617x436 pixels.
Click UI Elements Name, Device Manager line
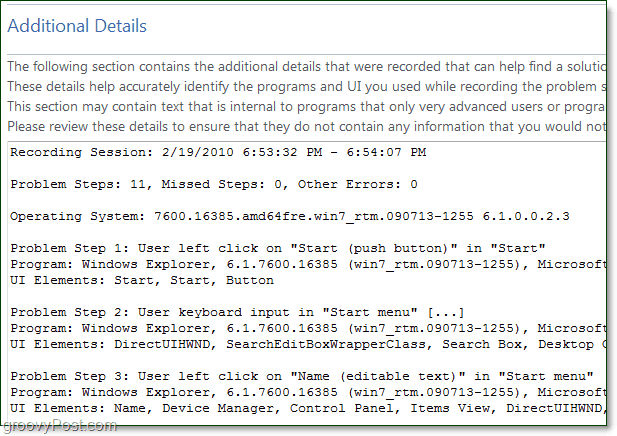308,408
